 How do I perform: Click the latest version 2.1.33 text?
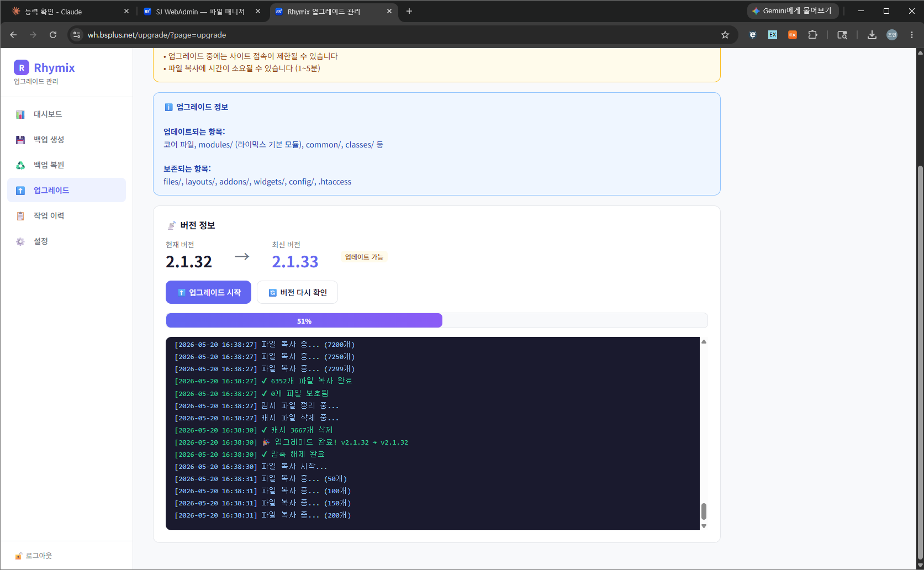295,262
